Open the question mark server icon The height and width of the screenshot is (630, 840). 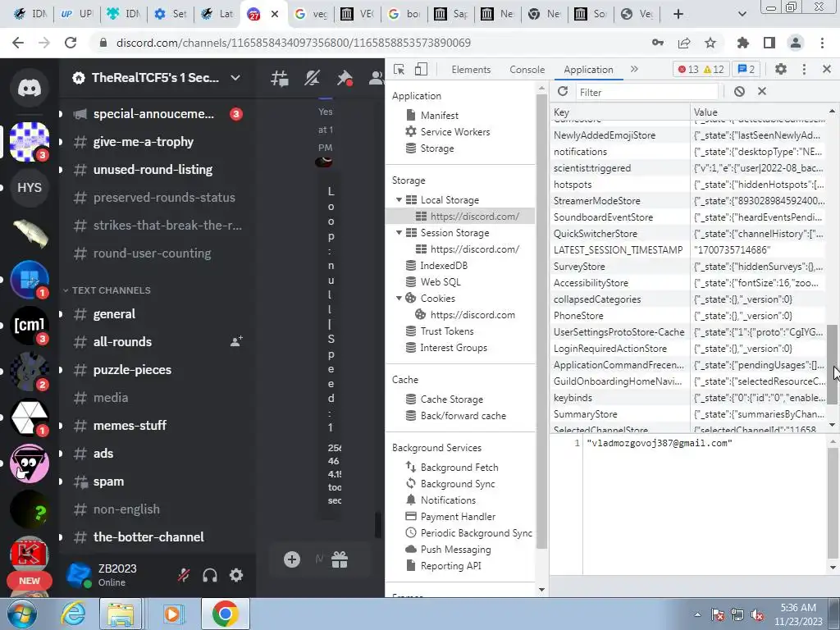pyautogui.click(x=30, y=509)
